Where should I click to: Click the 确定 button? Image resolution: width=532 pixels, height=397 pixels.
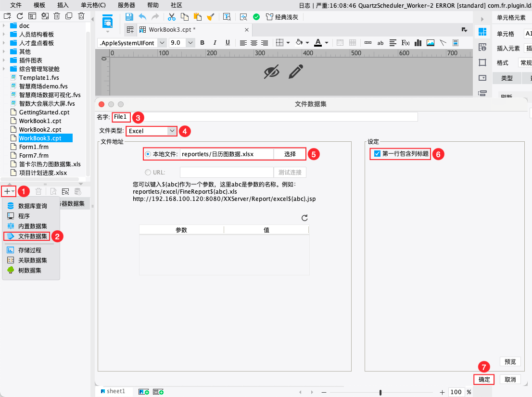click(484, 379)
